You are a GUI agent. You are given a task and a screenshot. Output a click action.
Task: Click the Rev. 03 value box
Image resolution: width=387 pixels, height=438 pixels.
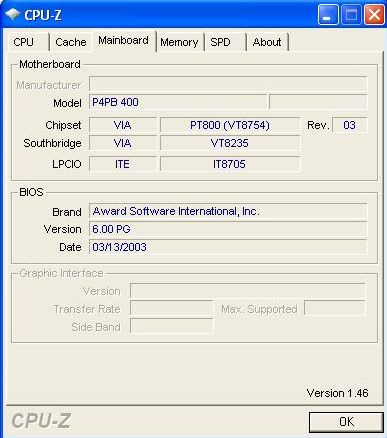350,125
